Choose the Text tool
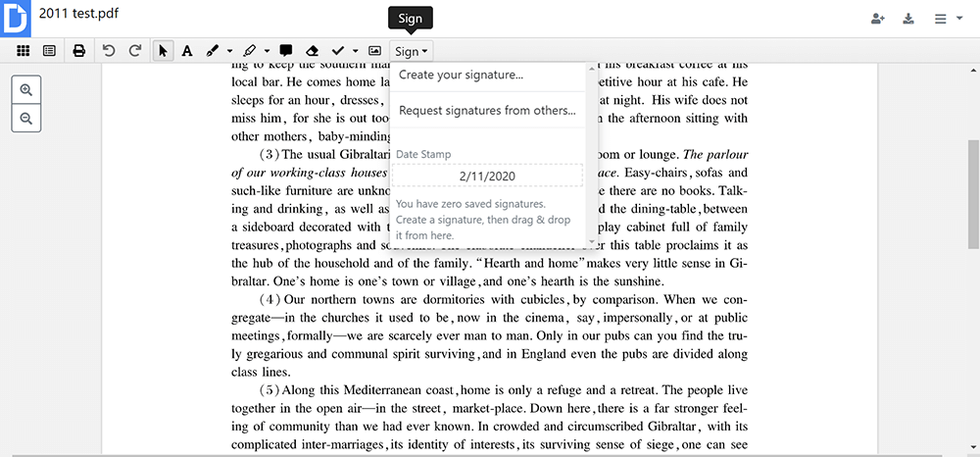 click(186, 51)
